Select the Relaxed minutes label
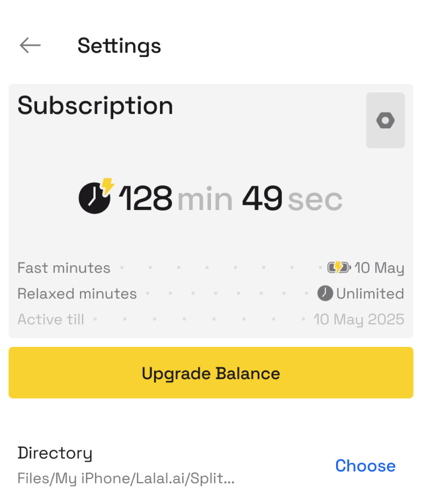The height and width of the screenshot is (504, 422). pyautogui.click(x=77, y=294)
